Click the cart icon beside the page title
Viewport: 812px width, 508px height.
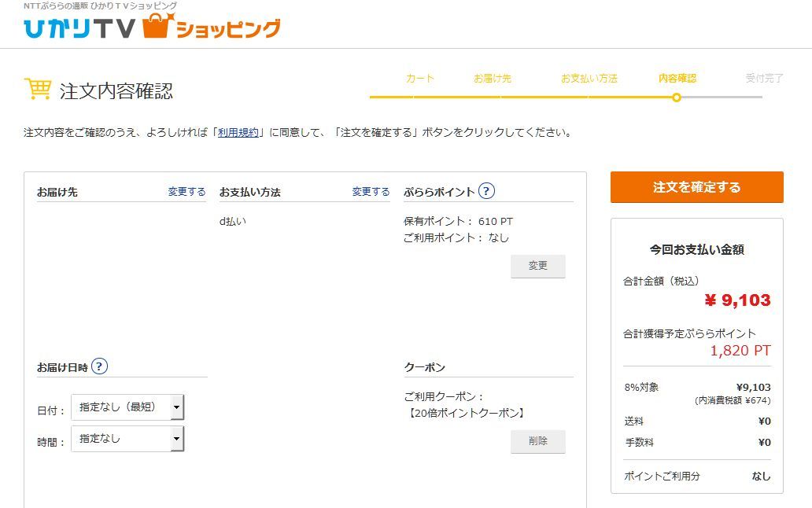pyautogui.click(x=38, y=90)
